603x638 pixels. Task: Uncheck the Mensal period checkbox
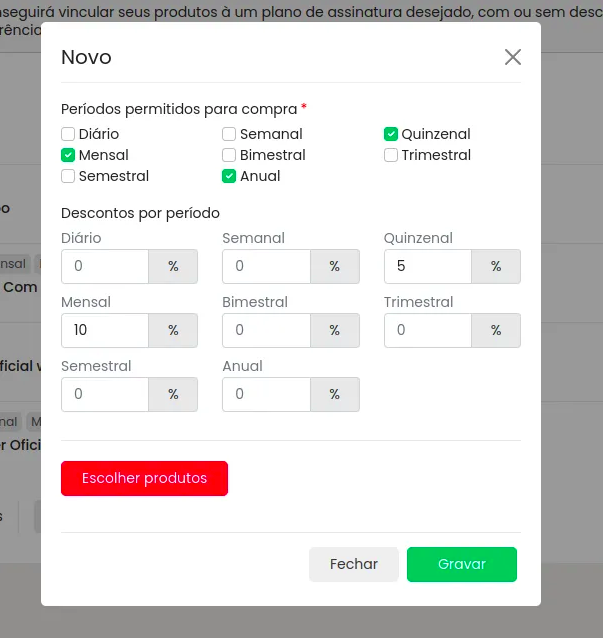click(x=68, y=155)
